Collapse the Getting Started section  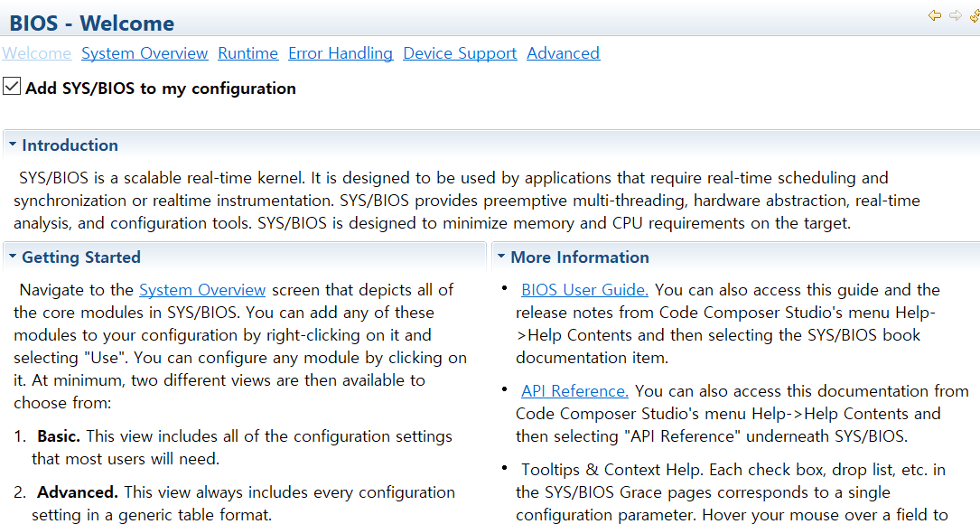(x=12, y=256)
